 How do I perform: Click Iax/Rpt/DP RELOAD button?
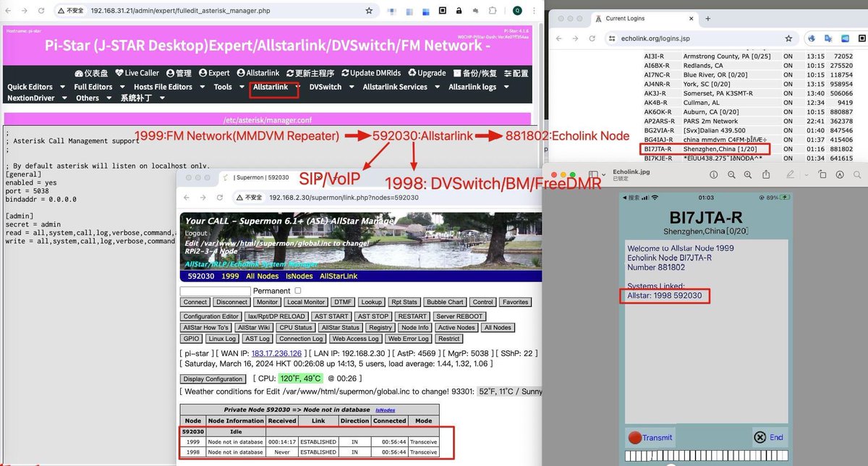(276, 317)
